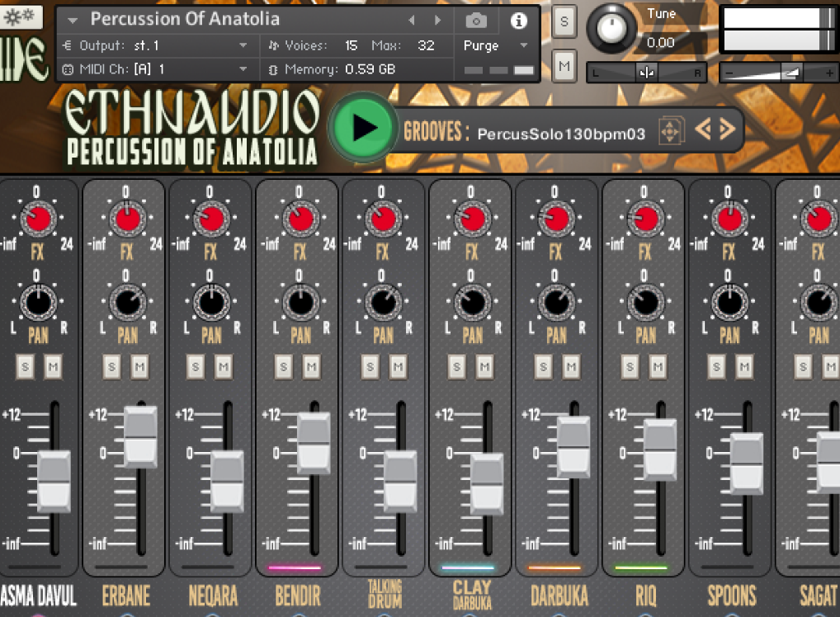Click the Neqara FX send knob

211,219
